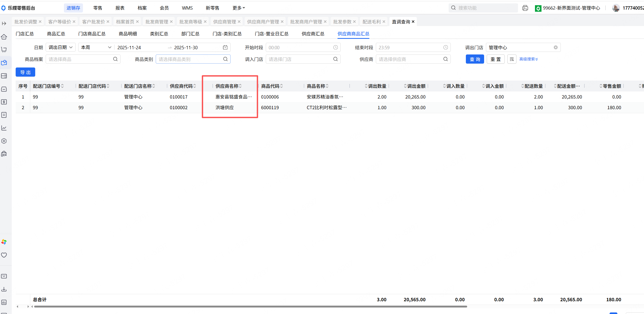Open the line chart sidebar icon
Viewport: 644px width, 314px height.
pyautogui.click(x=4, y=128)
